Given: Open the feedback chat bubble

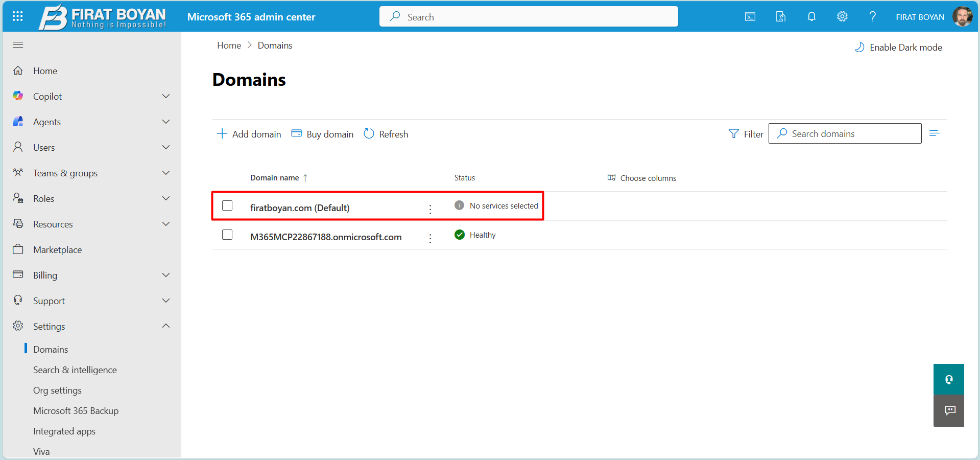Looking at the screenshot, I should click(x=948, y=410).
